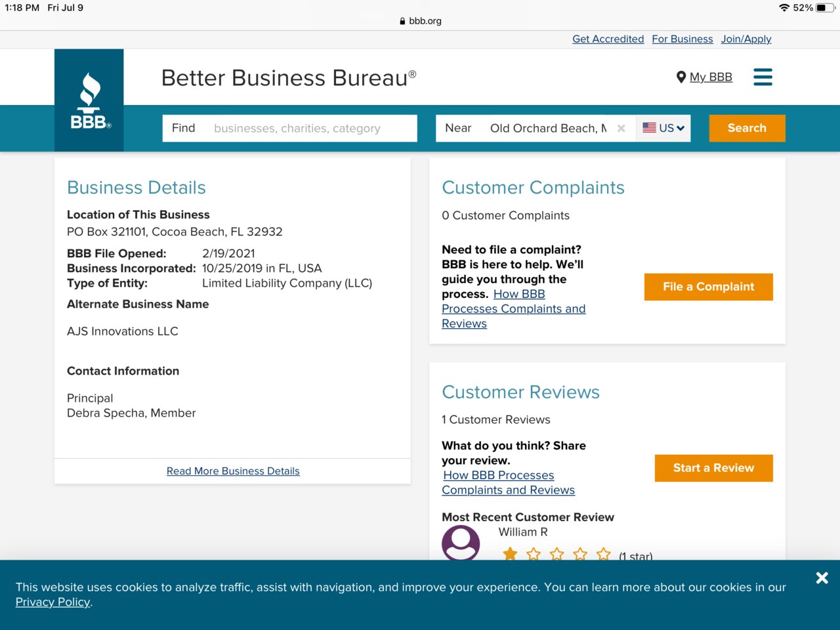This screenshot has width=840, height=630.
Task: Open the How BBB Processes link under Customer Complaints
Action: point(514,308)
